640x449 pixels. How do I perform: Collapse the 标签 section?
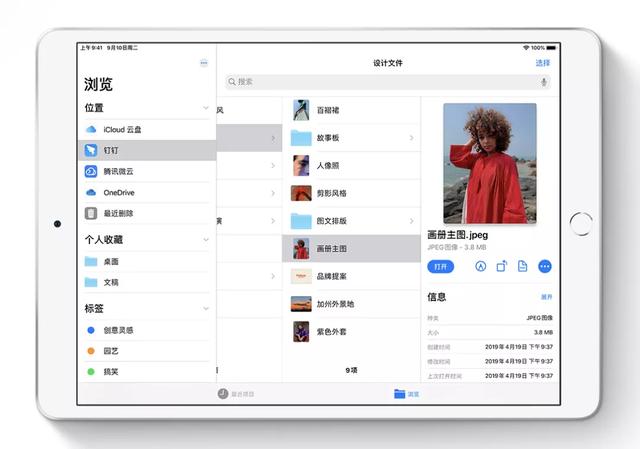point(206,309)
